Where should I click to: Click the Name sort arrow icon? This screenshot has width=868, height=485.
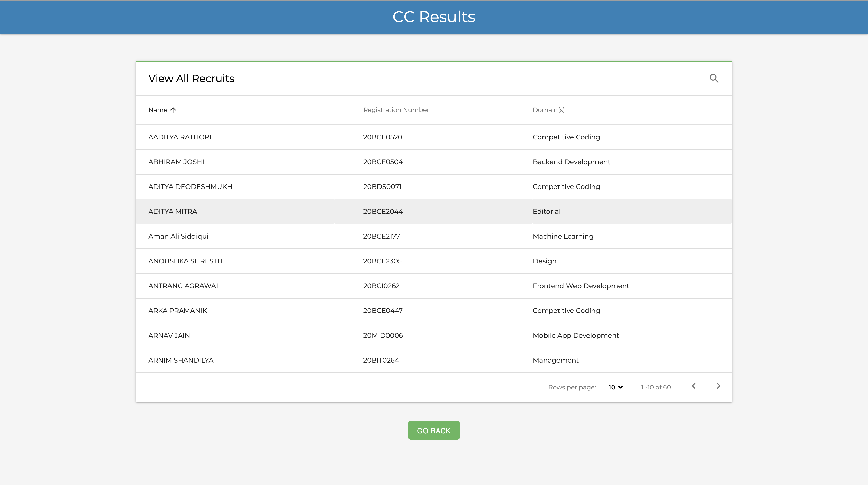click(x=173, y=110)
